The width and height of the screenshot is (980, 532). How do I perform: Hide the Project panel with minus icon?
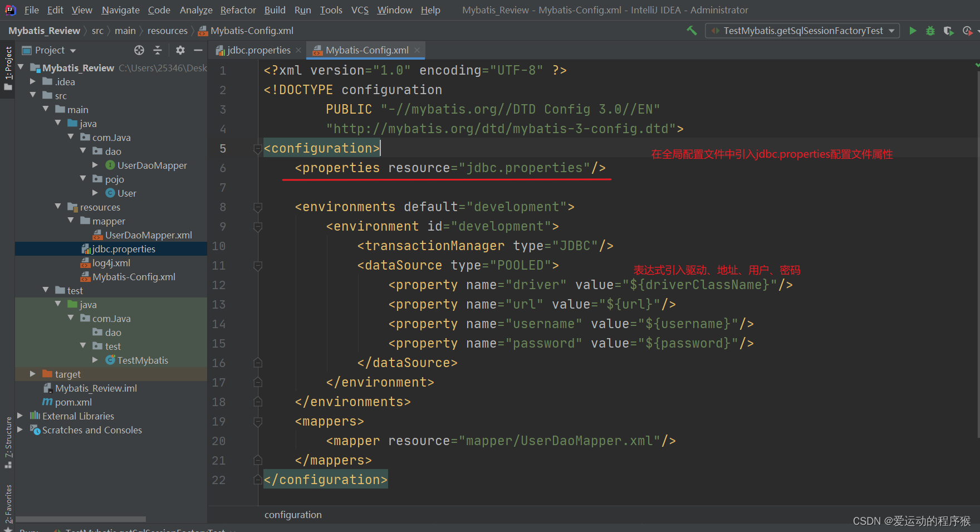tap(198, 50)
